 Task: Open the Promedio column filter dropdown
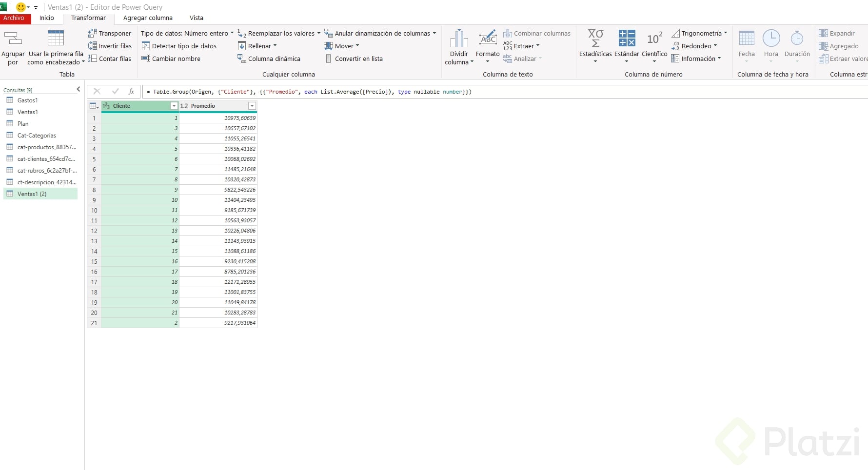coord(252,106)
